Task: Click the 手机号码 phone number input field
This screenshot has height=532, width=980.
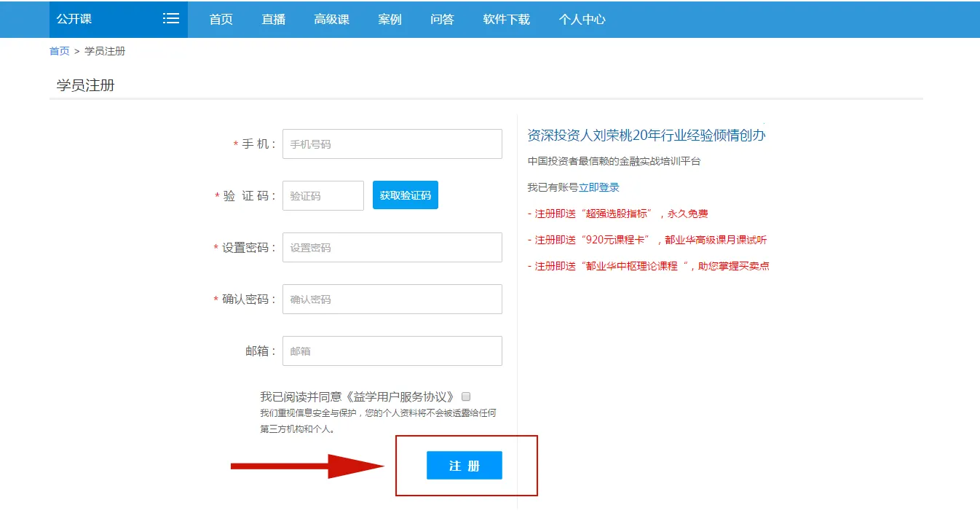Action: coord(392,144)
